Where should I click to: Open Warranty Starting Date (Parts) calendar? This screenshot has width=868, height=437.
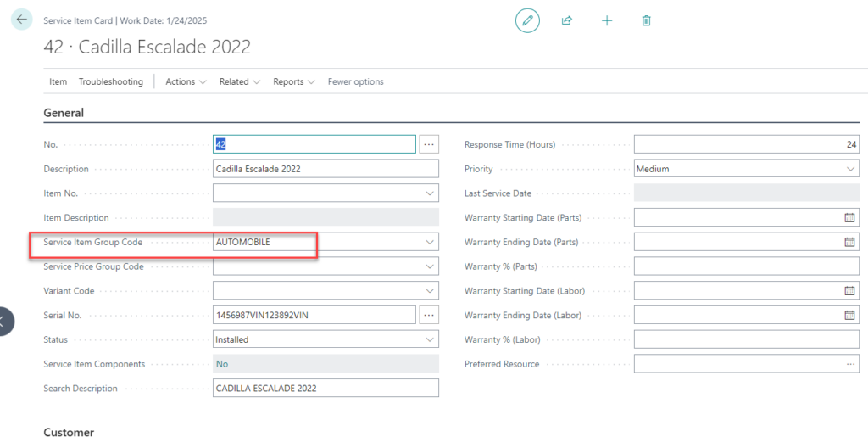849,218
